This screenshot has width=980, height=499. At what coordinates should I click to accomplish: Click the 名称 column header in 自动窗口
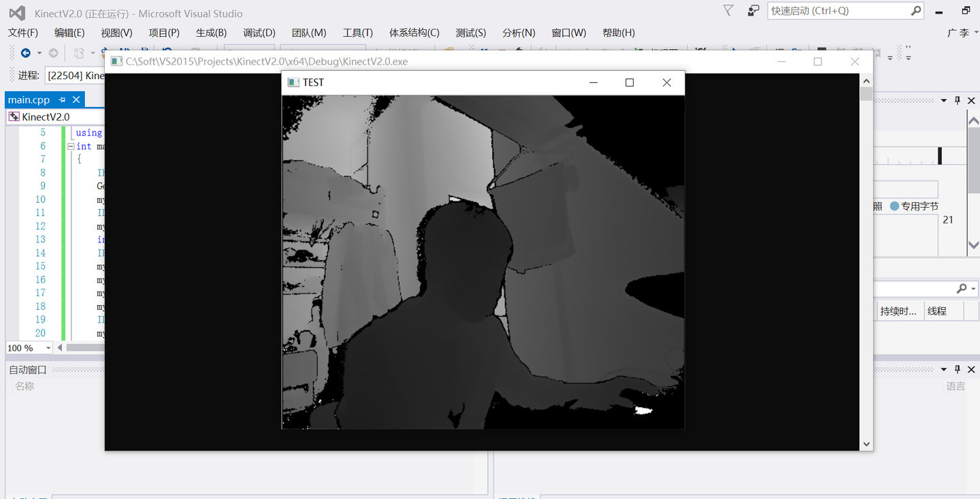24,385
